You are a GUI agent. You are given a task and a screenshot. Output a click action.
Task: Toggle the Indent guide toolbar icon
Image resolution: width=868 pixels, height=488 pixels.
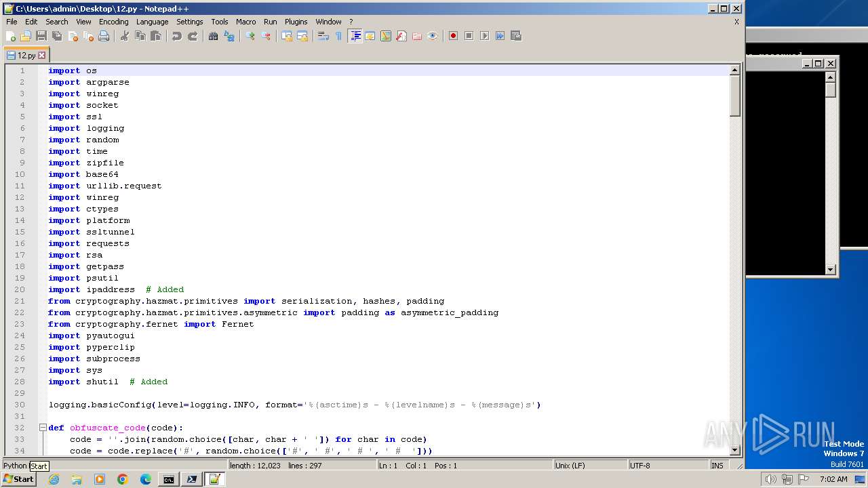355,36
